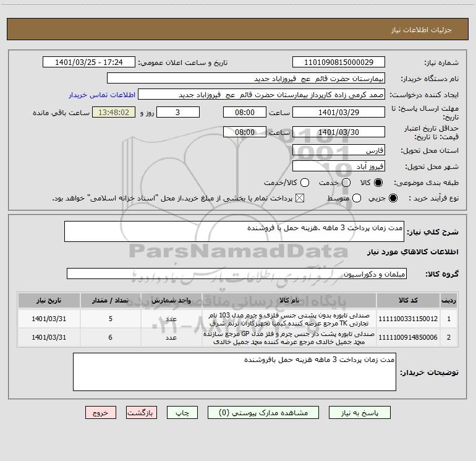Click the پاسخ به نیاز button
476x461 pixels.
tap(359, 413)
